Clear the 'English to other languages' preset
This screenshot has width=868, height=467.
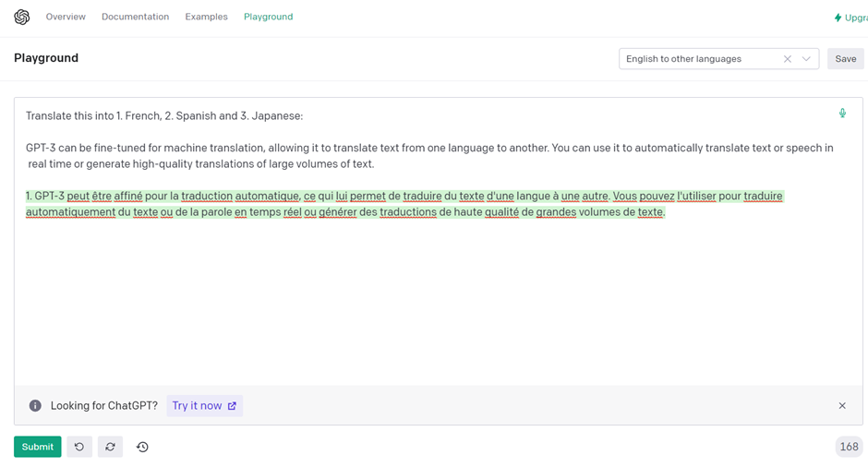click(787, 59)
